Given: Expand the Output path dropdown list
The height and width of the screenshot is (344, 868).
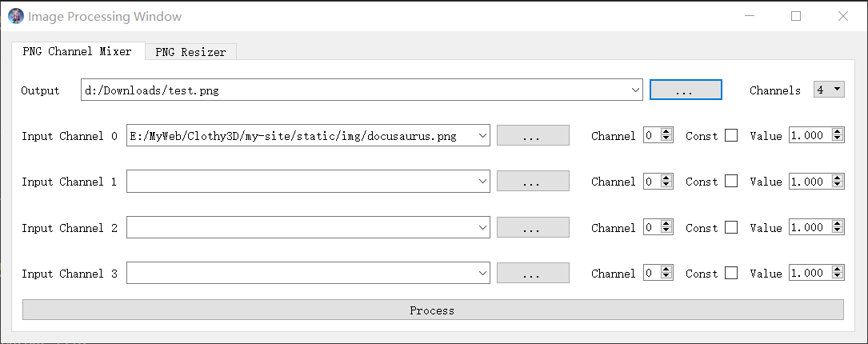Looking at the screenshot, I should pyautogui.click(x=635, y=90).
